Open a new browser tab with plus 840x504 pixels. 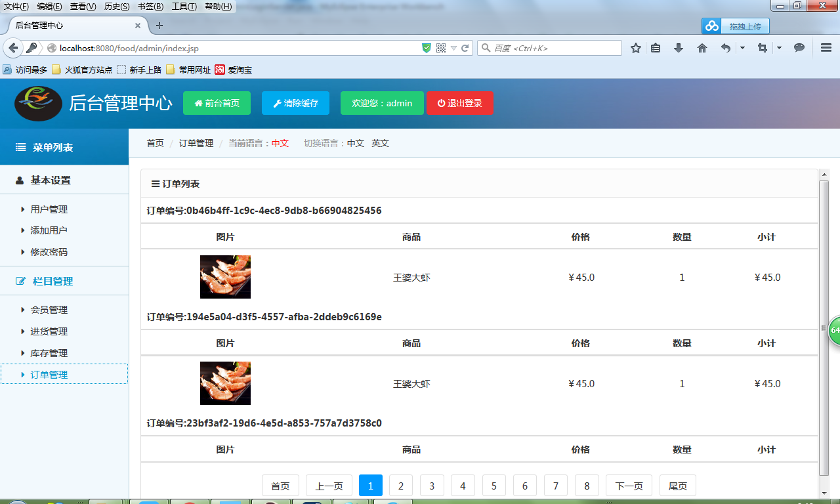[159, 26]
